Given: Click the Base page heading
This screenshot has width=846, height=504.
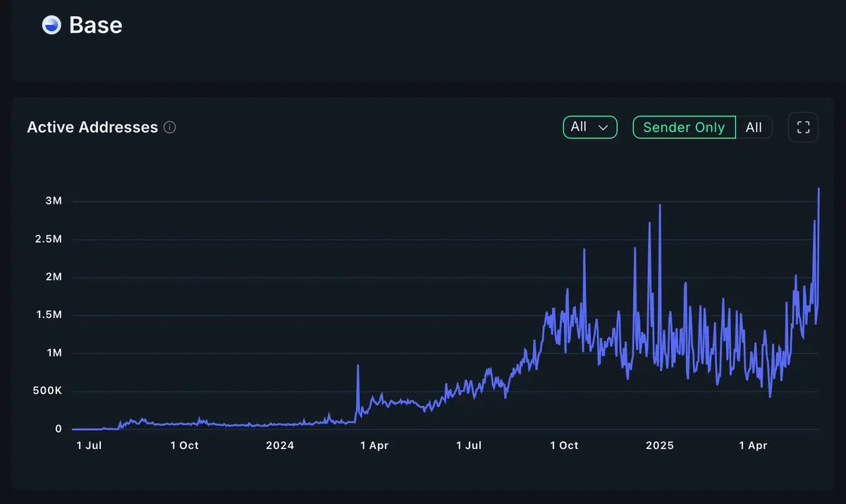Looking at the screenshot, I should point(95,25).
